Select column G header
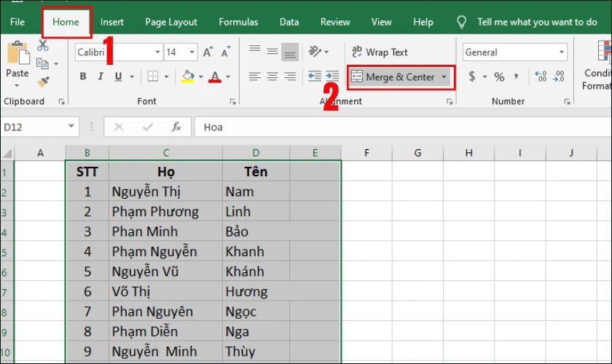Viewport: 612px width, 364px height. [x=417, y=153]
